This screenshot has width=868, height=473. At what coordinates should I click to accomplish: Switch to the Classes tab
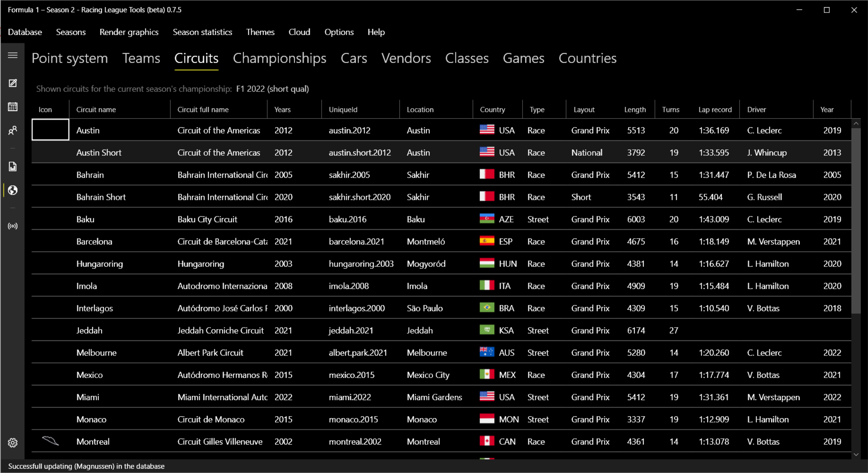(467, 58)
